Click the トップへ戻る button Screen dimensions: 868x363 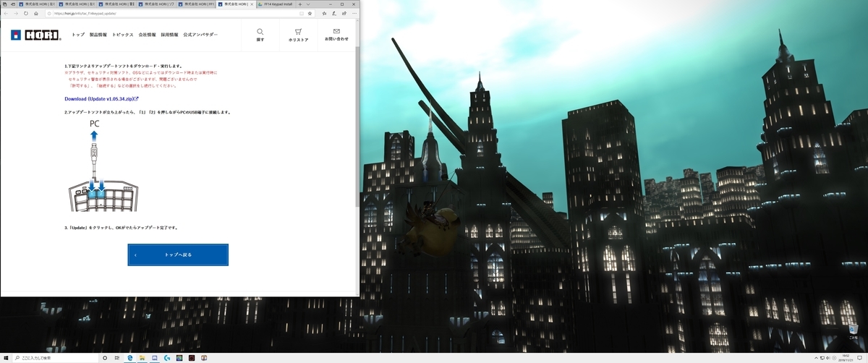[178, 255]
